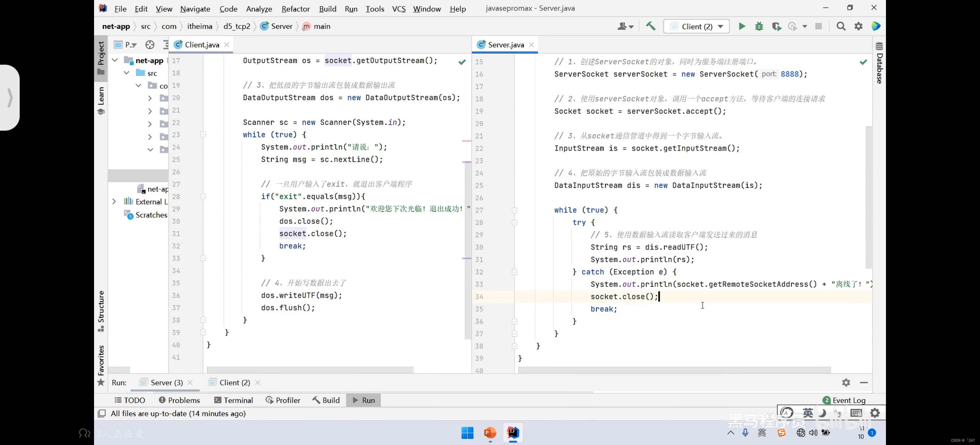The height and width of the screenshot is (445, 980).
Task: Click the Build project hammer icon
Action: click(x=651, y=26)
